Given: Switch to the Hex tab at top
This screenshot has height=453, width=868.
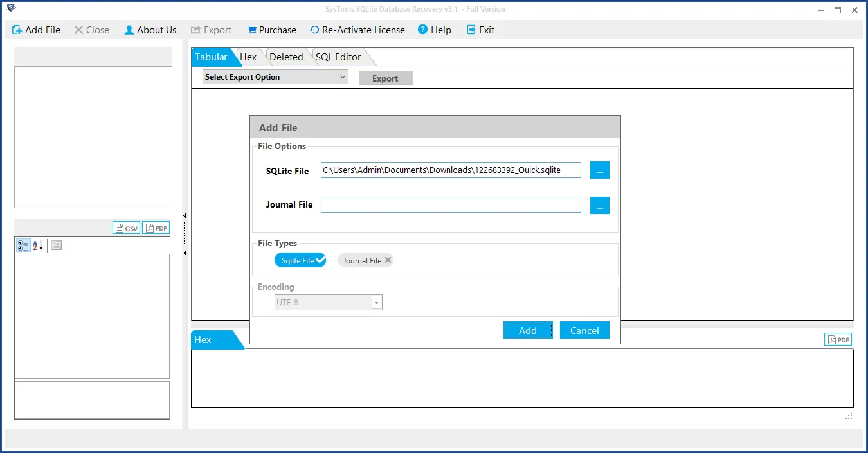Looking at the screenshot, I should click(248, 57).
